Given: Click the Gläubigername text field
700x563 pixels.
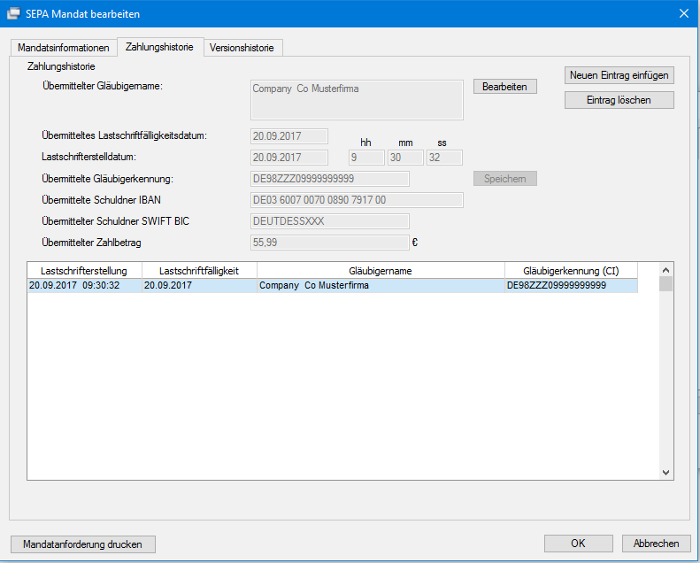Looking at the screenshot, I should pos(357,100).
